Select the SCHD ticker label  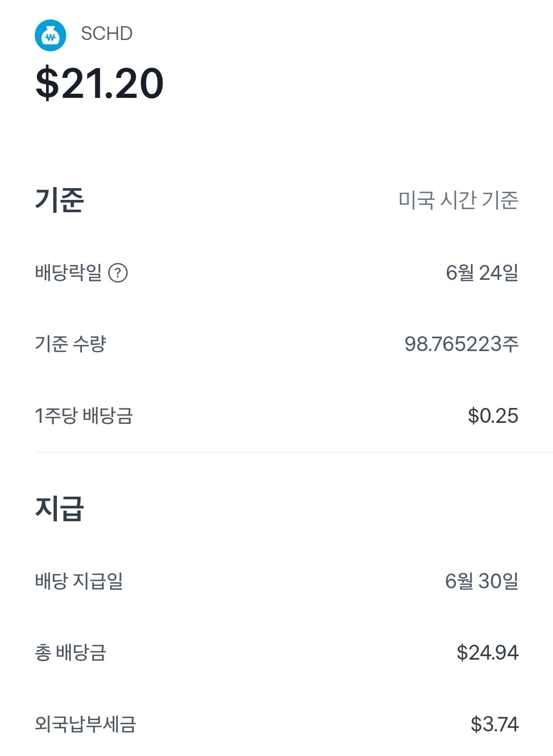point(107,34)
